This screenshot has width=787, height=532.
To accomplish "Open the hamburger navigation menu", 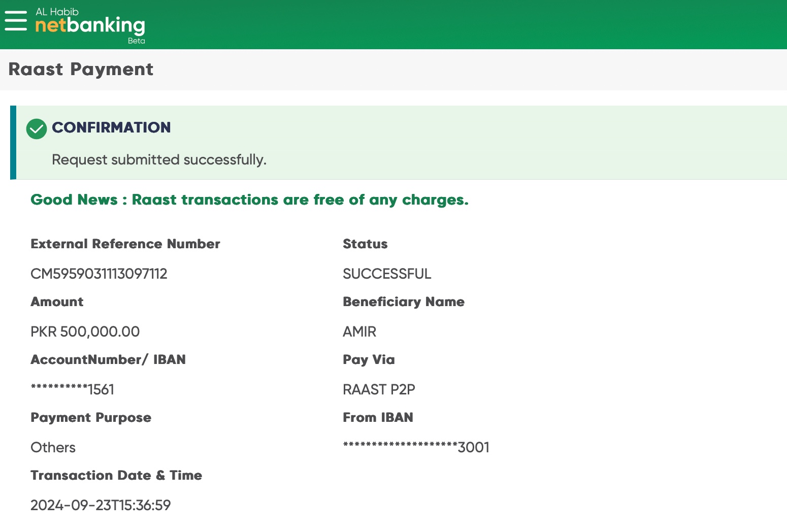I will 16,21.
